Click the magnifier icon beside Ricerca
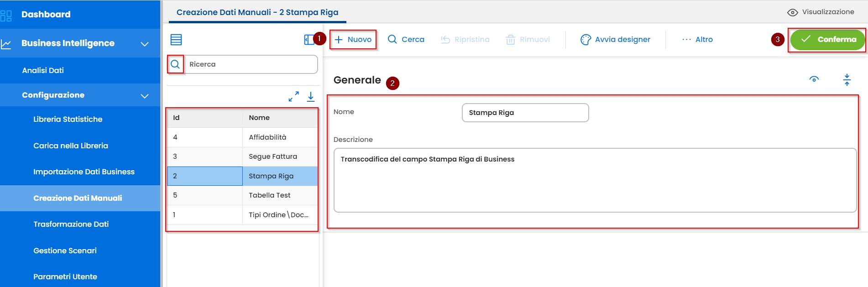This screenshot has width=868, height=287. (x=175, y=64)
